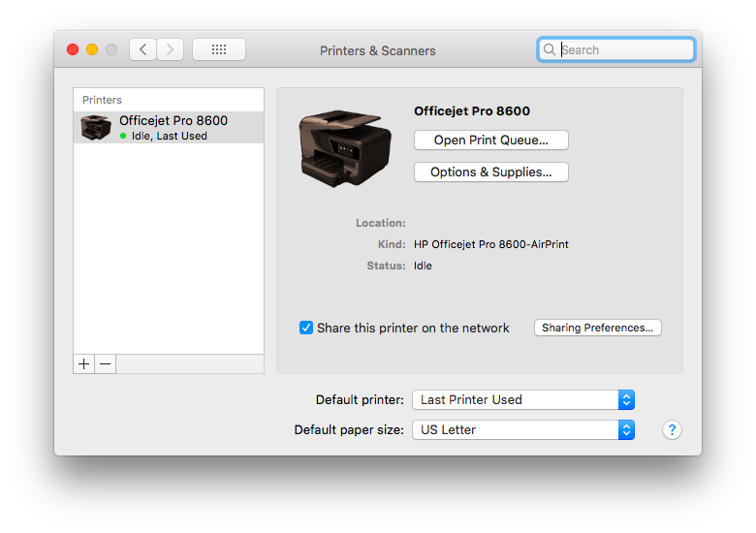Click the large Officejet Pro 8600 printer image
756x533 pixels.
coord(345,148)
